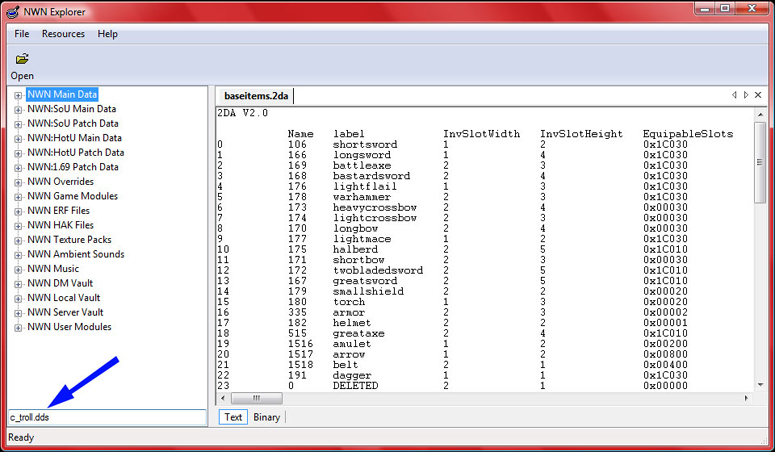775x452 pixels.
Task: Close the baseitems.2da document tab pane
Action: [x=758, y=95]
